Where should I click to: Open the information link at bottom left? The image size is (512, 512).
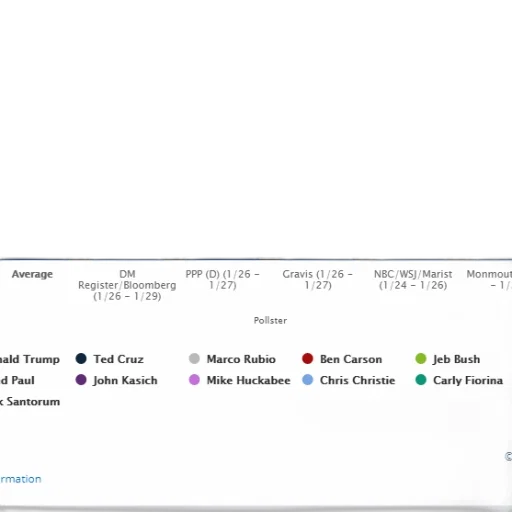21,479
